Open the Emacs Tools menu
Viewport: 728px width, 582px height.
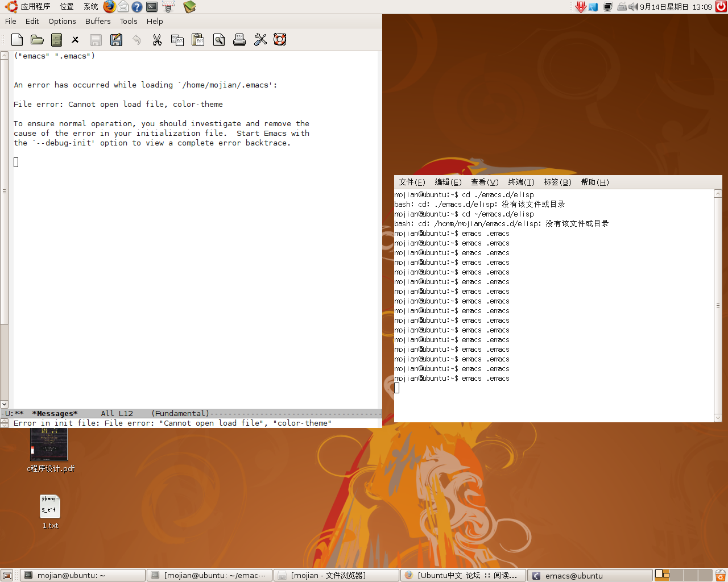[x=129, y=21]
